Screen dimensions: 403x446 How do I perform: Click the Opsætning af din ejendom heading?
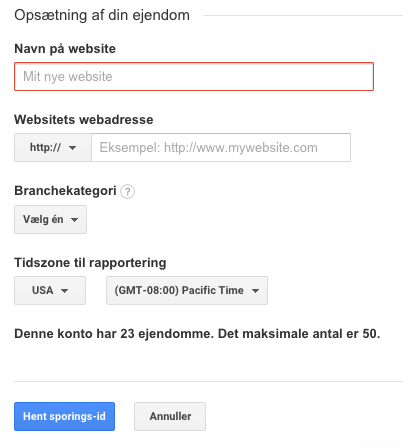(x=102, y=15)
